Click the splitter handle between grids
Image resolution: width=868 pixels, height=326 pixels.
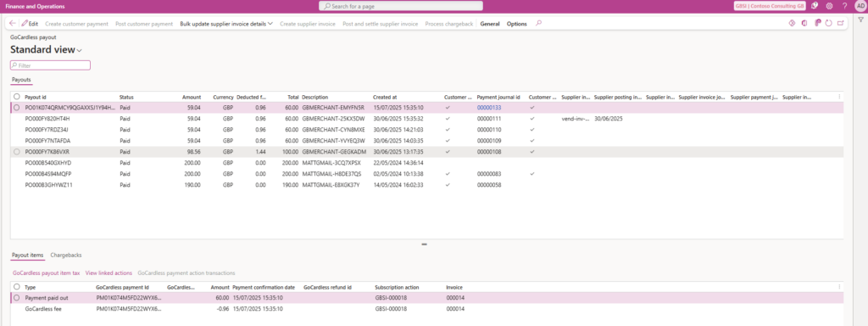(x=425, y=244)
